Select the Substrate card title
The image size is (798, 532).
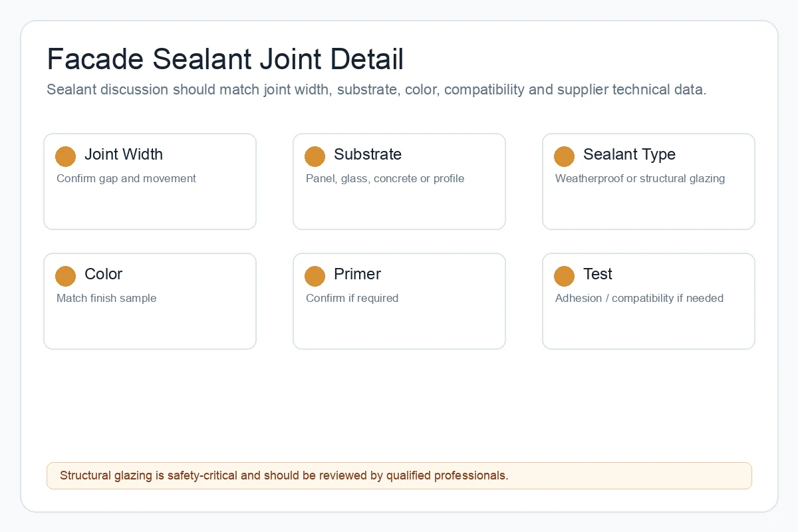[x=368, y=154]
